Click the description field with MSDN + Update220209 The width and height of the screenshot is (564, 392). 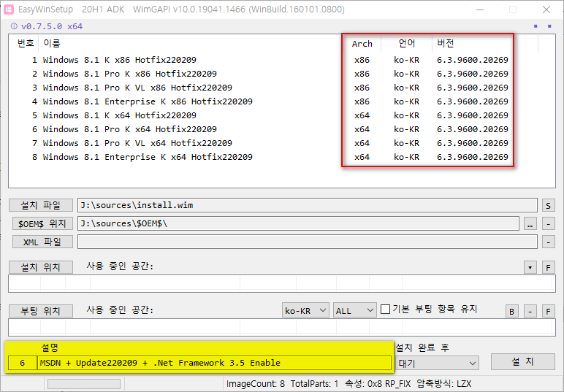click(214, 363)
